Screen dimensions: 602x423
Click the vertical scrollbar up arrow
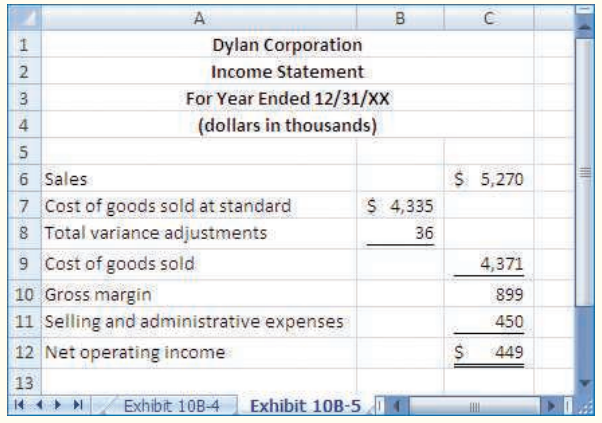[584, 27]
